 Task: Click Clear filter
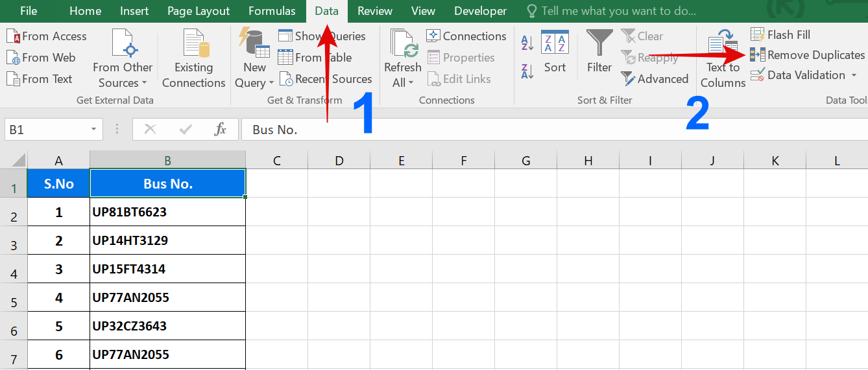pos(642,36)
